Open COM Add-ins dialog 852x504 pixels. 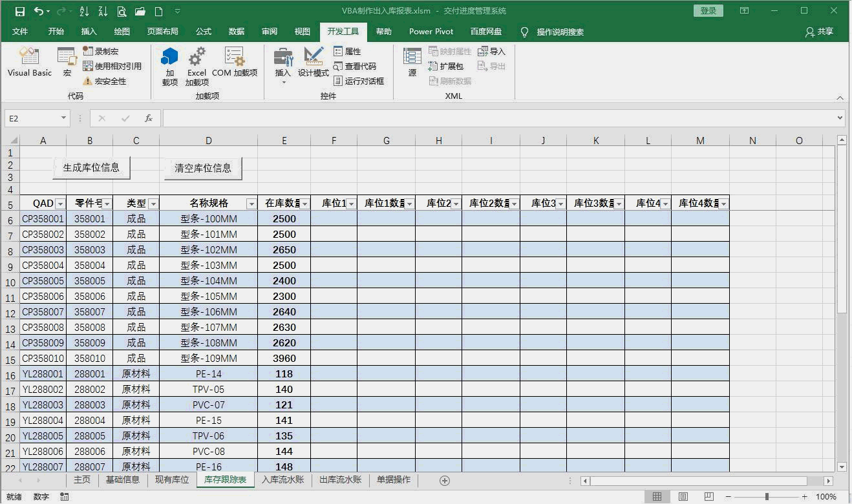235,63
